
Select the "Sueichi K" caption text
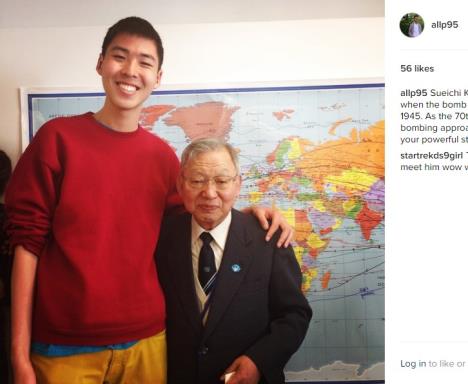coord(449,93)
